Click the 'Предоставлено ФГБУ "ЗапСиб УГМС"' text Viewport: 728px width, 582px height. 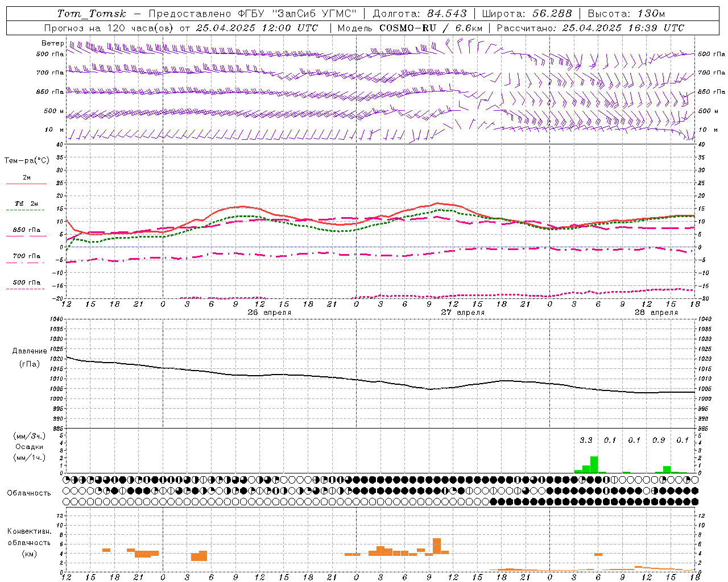(253, 14)
